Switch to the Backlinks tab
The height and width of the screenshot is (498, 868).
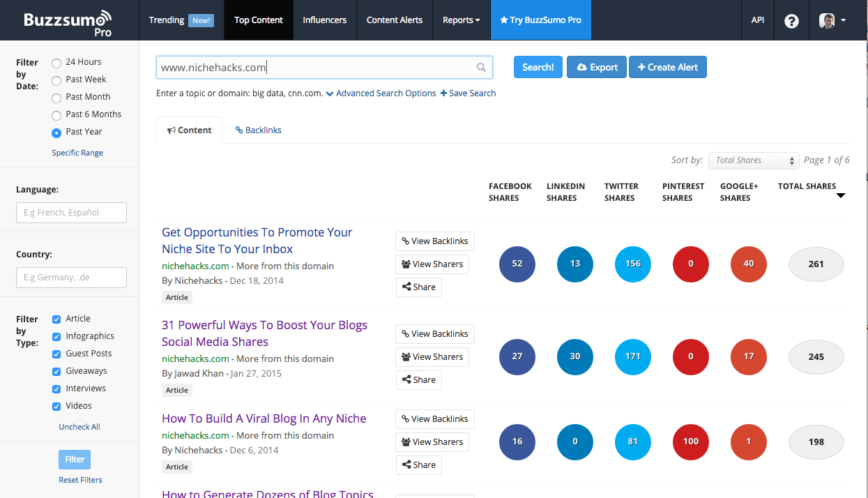259,130
